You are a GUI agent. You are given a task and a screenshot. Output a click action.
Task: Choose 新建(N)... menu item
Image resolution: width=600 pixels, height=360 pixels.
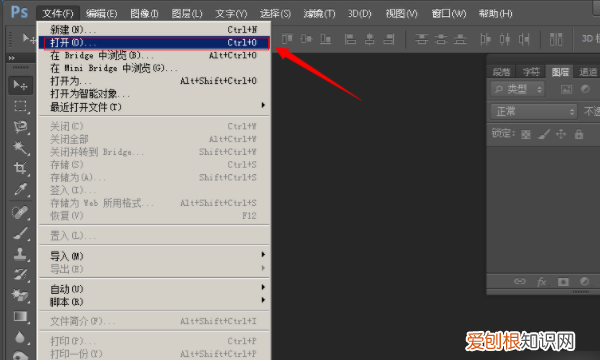pyautogui.click(x=154, y=29)
